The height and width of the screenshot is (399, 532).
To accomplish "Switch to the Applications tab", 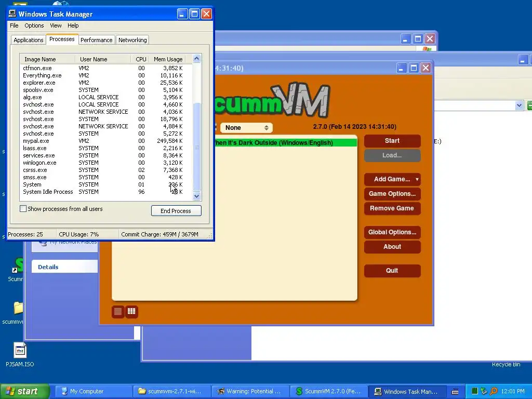I will pos(29,40).
